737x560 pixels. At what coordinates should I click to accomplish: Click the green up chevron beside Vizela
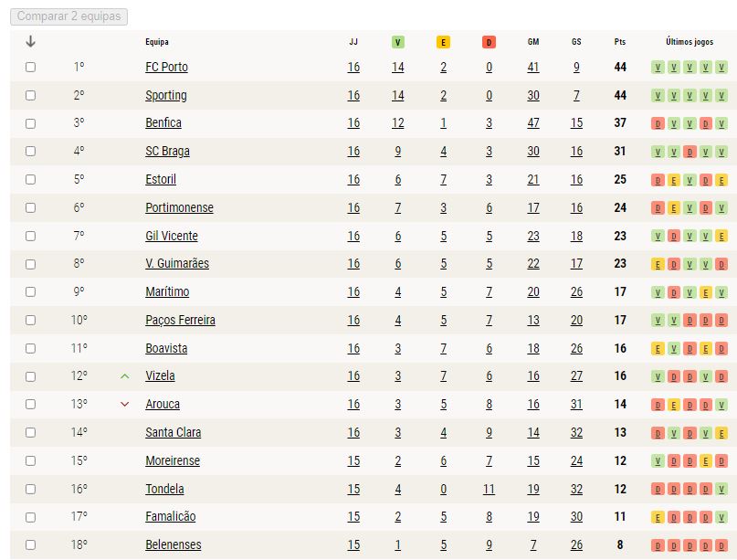[124, 376]
